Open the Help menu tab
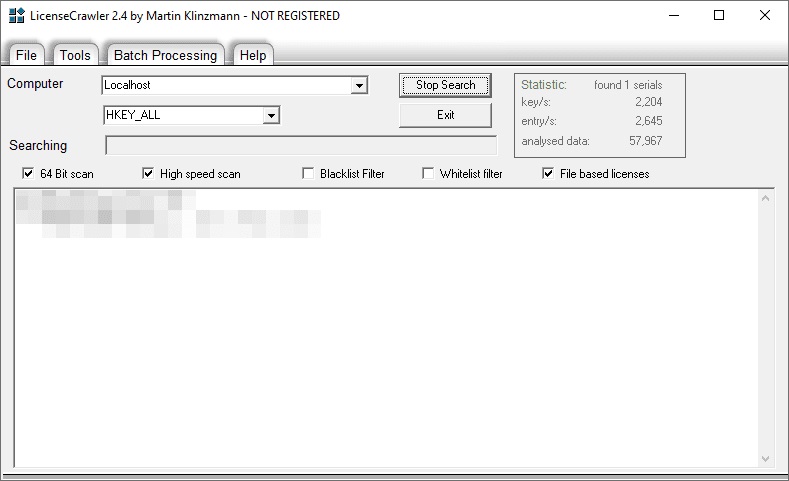789x481 pixels. click(x=253, y=55)
